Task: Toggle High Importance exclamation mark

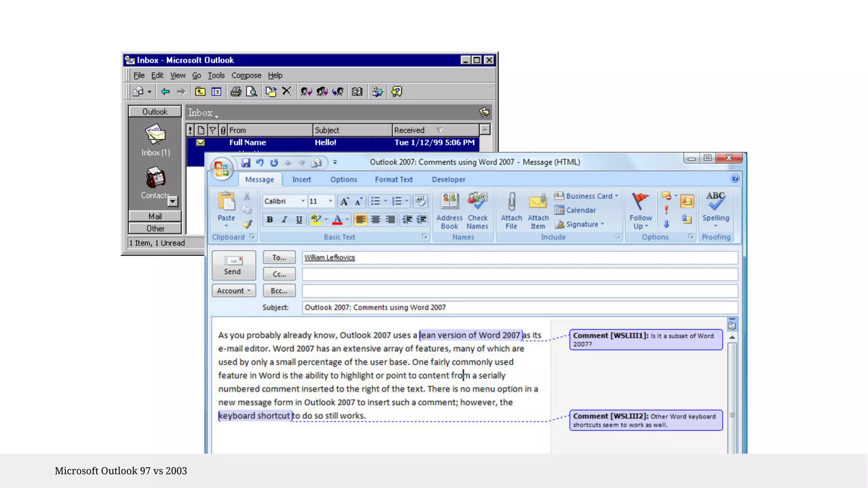Action: (x=666, y=210)
